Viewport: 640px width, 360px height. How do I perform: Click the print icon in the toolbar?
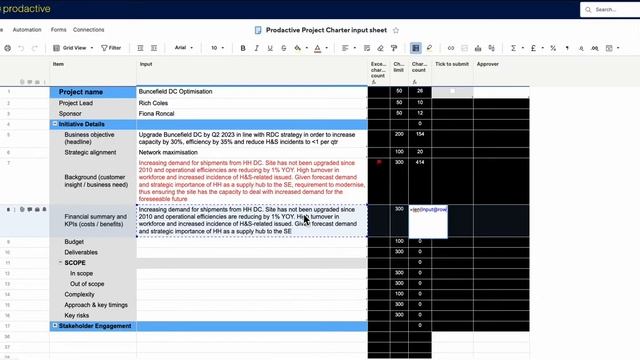coord(8,48)
